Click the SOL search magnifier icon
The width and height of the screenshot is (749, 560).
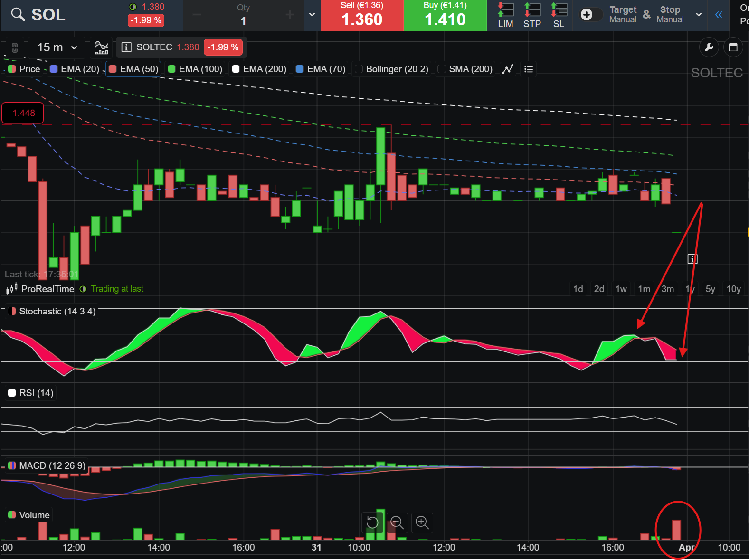[x=18, y=15]
